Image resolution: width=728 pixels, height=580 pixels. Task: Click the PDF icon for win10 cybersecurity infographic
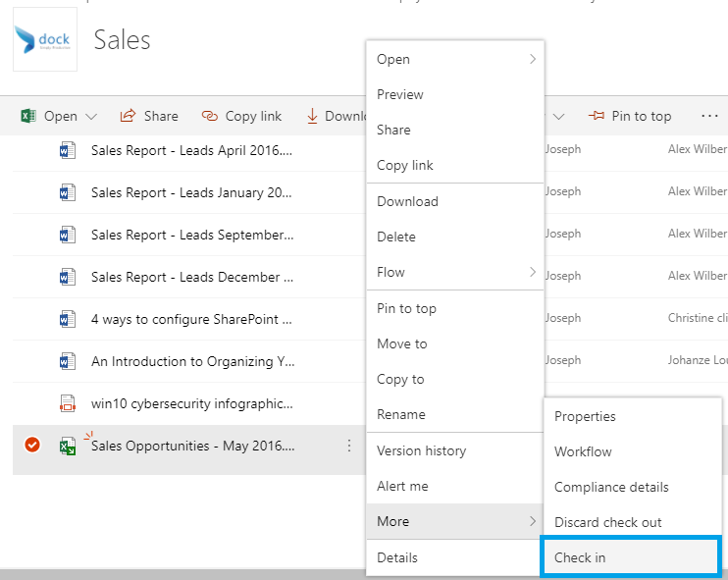point(67,403)
